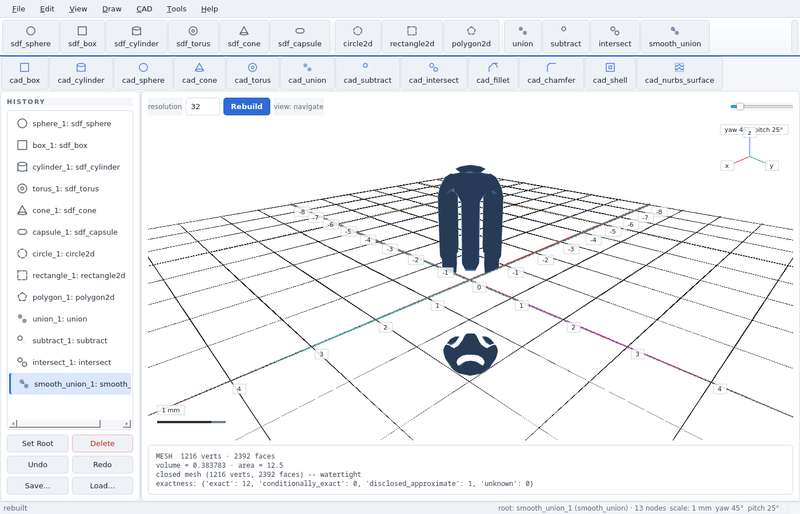Image resolution: width=800 pixels, height=514 pixels.
Task: Select sphere_1 in history
Action: point(70,124)
